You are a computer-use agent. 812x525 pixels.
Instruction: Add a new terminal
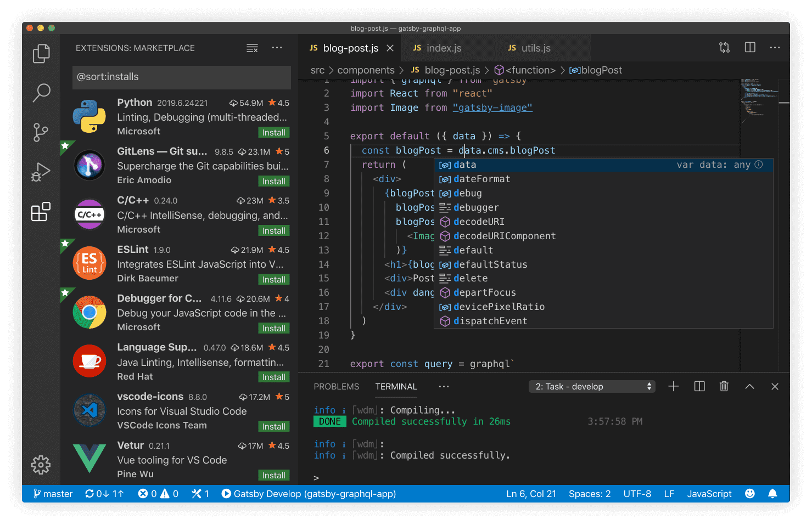[673, 386]
